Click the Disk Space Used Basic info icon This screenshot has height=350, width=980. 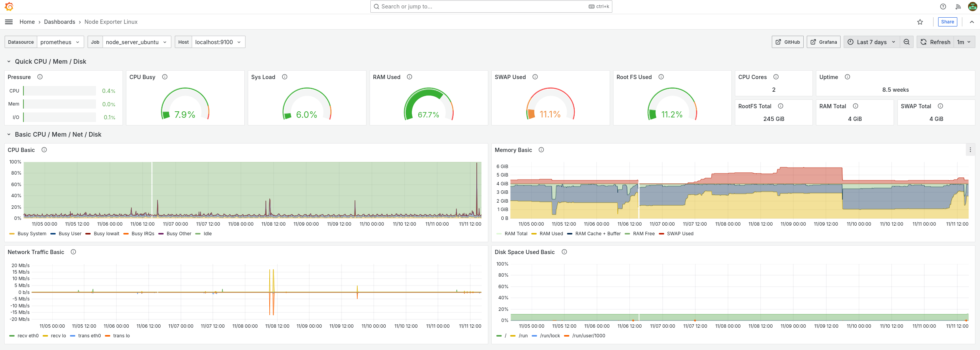(x=564, y=252)
